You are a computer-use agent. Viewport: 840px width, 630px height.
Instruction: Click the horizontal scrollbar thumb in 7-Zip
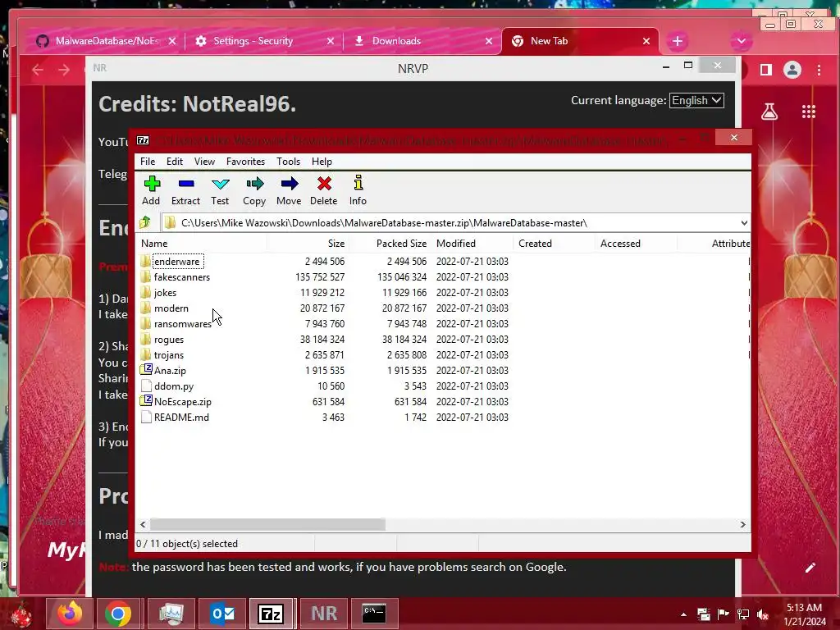point(267,524)
